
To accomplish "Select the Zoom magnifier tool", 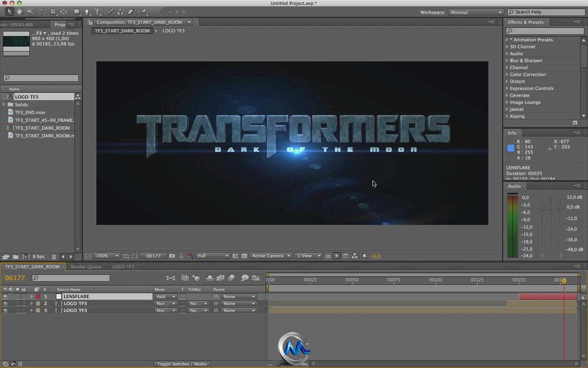I will [x=30, y=12].
